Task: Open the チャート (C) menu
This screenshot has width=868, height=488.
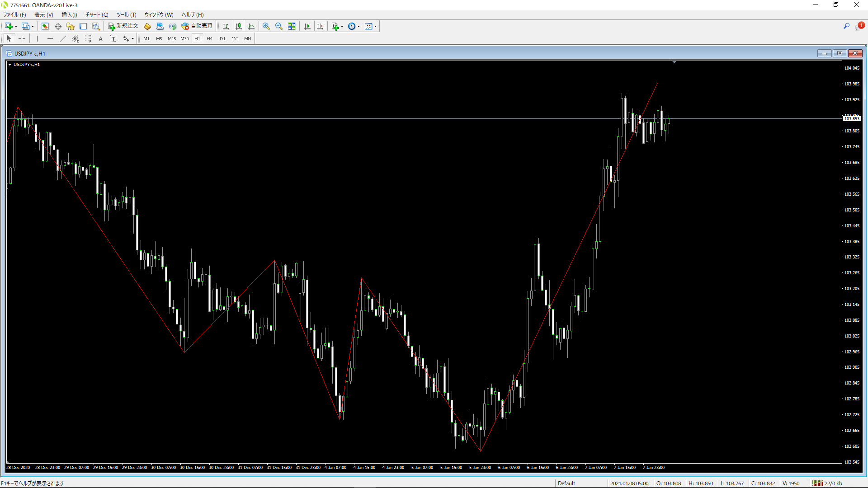Action: (96, 14)
